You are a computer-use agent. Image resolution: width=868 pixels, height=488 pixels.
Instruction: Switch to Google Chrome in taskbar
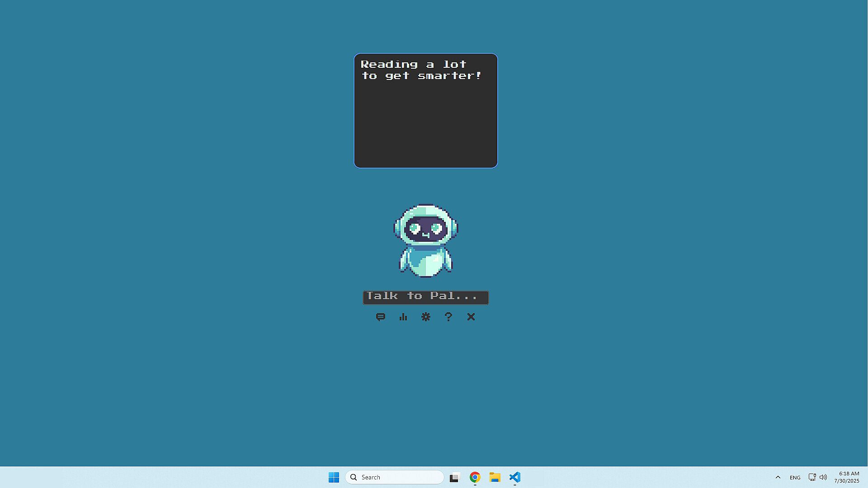[x=475, y=477]
